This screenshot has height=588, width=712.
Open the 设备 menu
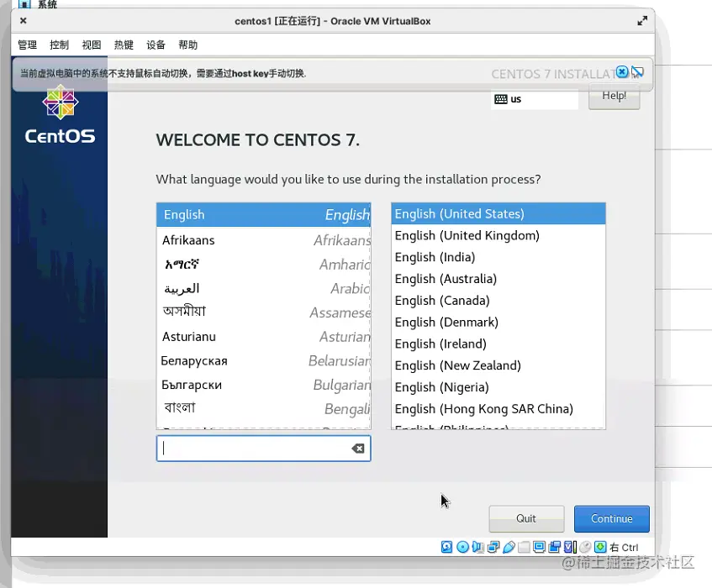coord(156,45)
